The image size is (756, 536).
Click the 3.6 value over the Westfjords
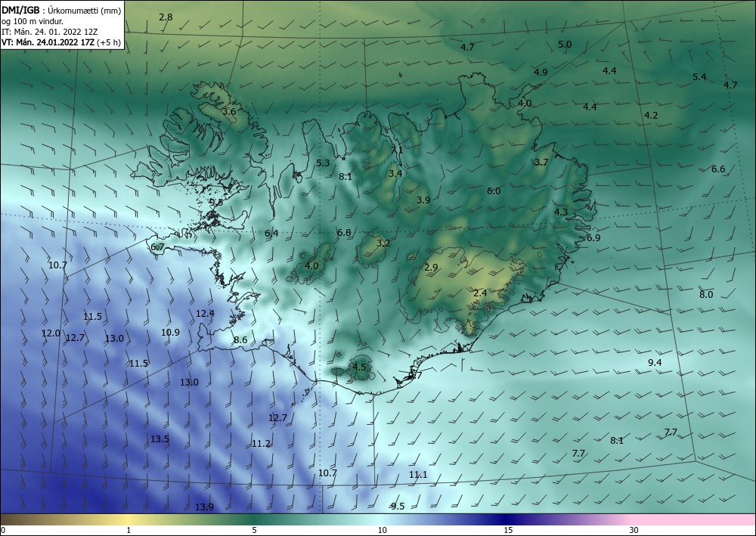point(230,111)
